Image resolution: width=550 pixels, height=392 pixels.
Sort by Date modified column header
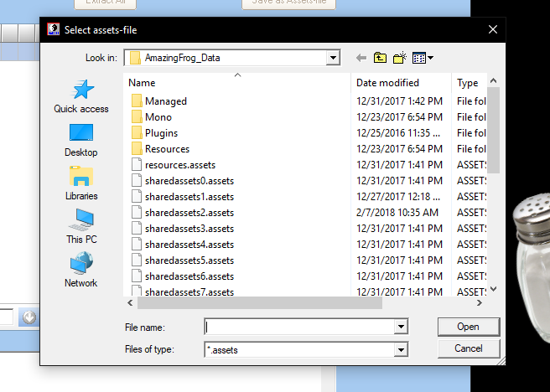[x=401, y=83]
